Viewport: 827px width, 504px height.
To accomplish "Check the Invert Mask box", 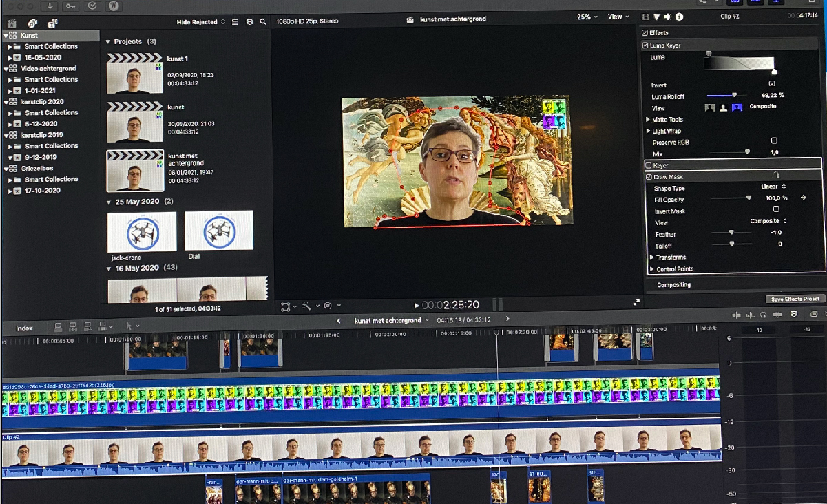I will (776, 209).
